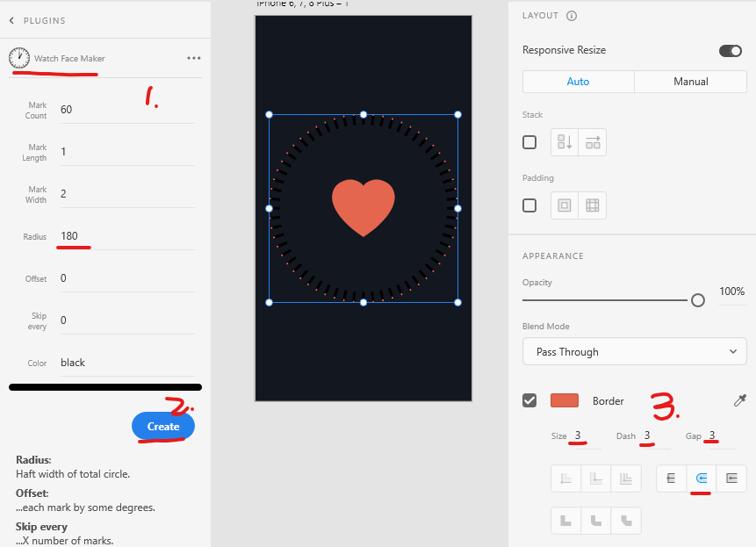Edit the Color field value black
Viewport: 756px width, 547px height.
coord(127,363)
